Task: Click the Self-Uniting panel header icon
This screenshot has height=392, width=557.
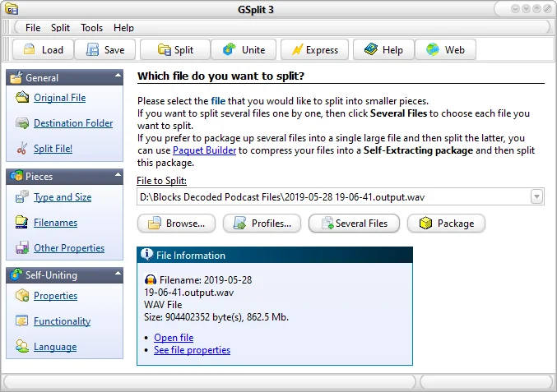Action: click(x=16, y=274)
